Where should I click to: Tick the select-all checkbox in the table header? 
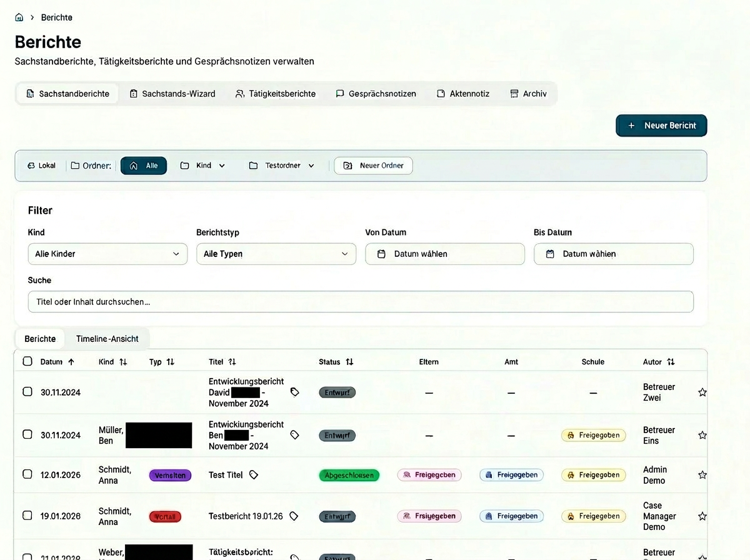(x=27, y=361)
